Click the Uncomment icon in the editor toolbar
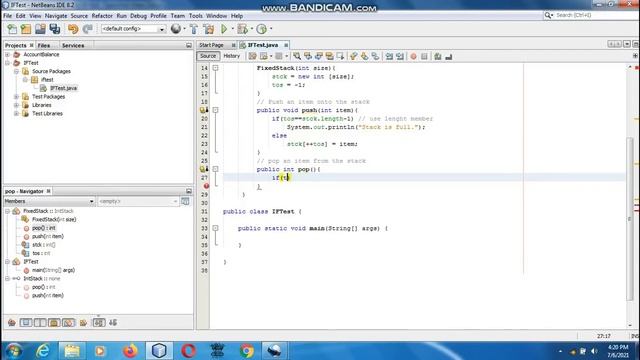 click(449, 56)
